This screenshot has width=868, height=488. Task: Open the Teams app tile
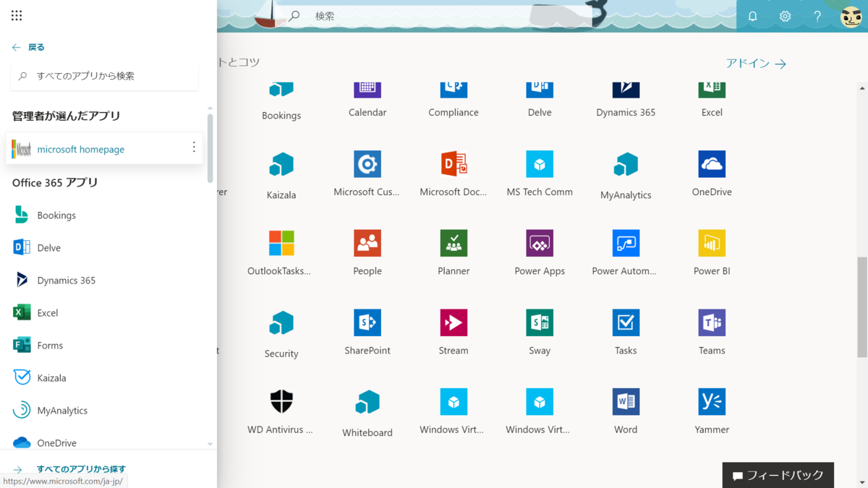(x=712, y=333)
